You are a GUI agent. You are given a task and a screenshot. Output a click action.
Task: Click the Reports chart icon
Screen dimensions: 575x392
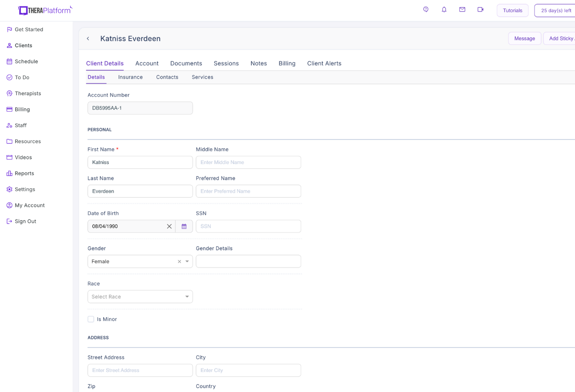pos(9,173)
